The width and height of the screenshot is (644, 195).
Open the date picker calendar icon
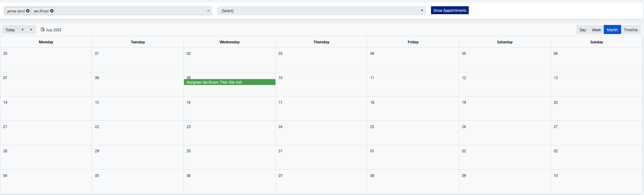click(42, 29)
